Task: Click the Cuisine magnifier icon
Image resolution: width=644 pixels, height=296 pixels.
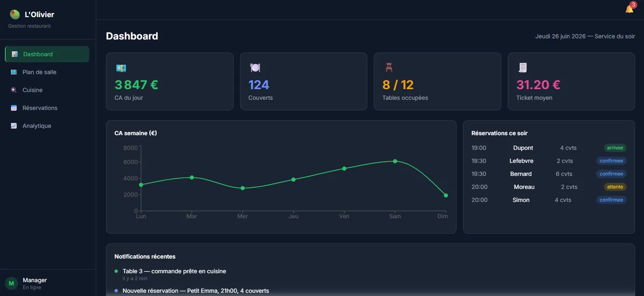Action: point(14,90)
